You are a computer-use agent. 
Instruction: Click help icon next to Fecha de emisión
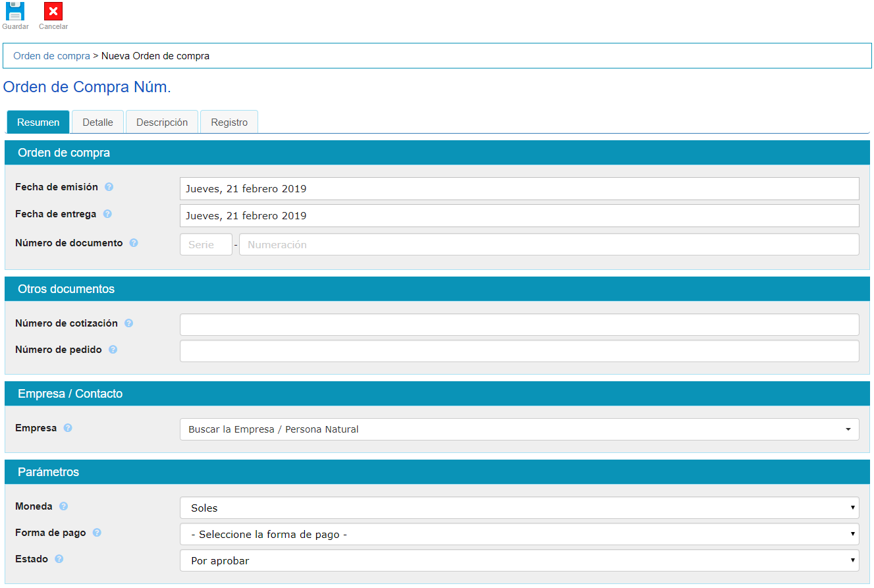tap(109, 187)
